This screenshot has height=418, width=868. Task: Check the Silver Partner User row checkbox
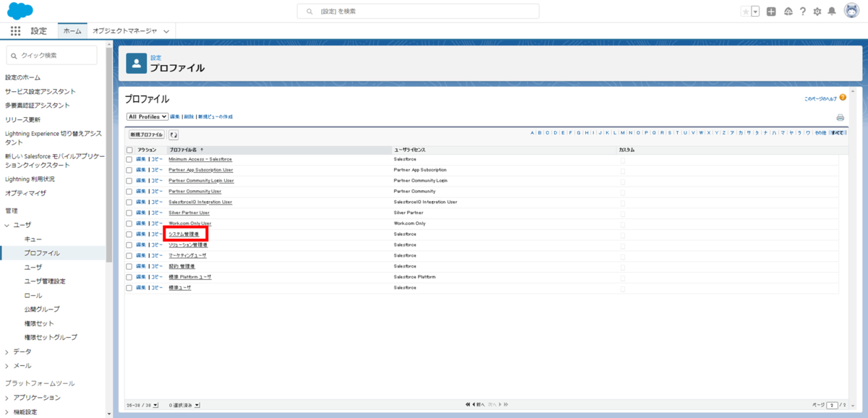pos(129,213)
